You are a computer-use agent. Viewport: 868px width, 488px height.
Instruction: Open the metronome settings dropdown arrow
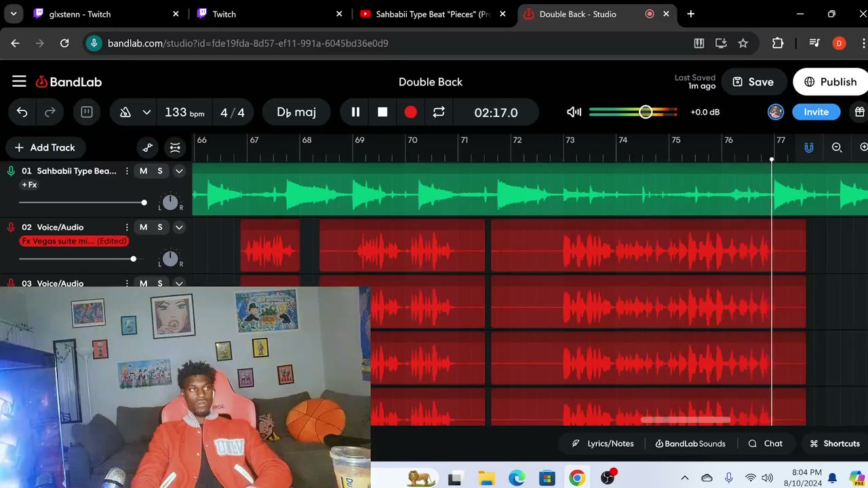pos(146,113)
